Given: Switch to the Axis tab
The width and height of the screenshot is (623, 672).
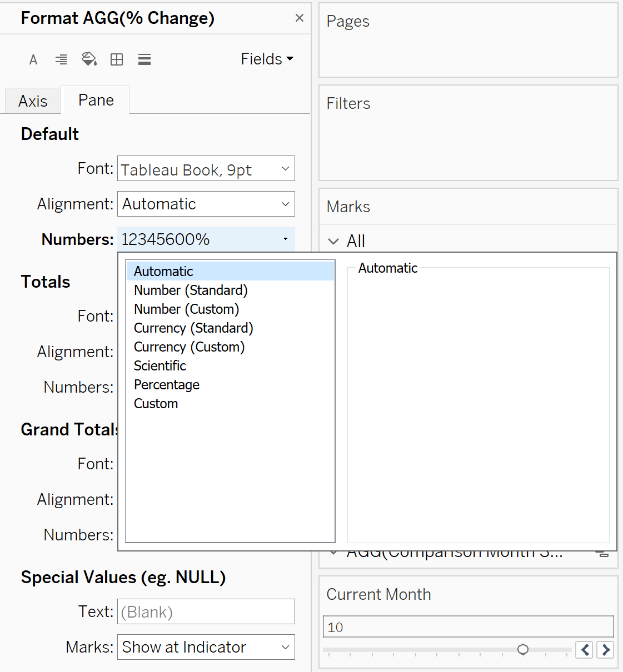Looking at the screenshot, I should point(33,101).
